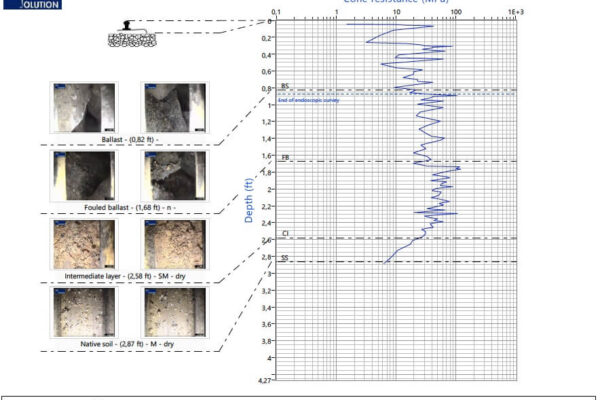Click the 'End of endoscopic survey' annotation
This screenshot has width=600, height=400.
(308, 100)
